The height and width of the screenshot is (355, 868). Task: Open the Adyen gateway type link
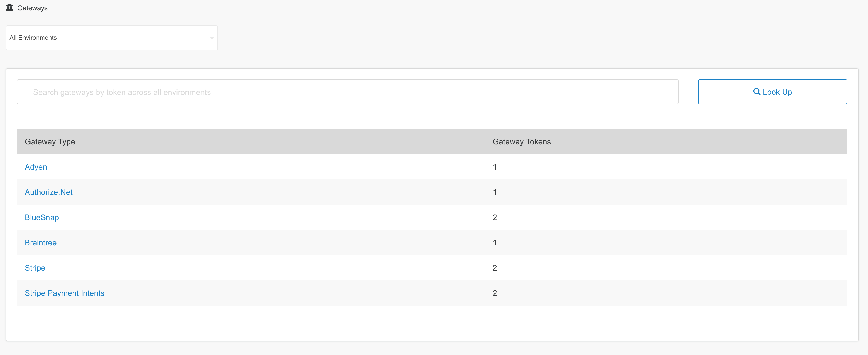[36, 167]
